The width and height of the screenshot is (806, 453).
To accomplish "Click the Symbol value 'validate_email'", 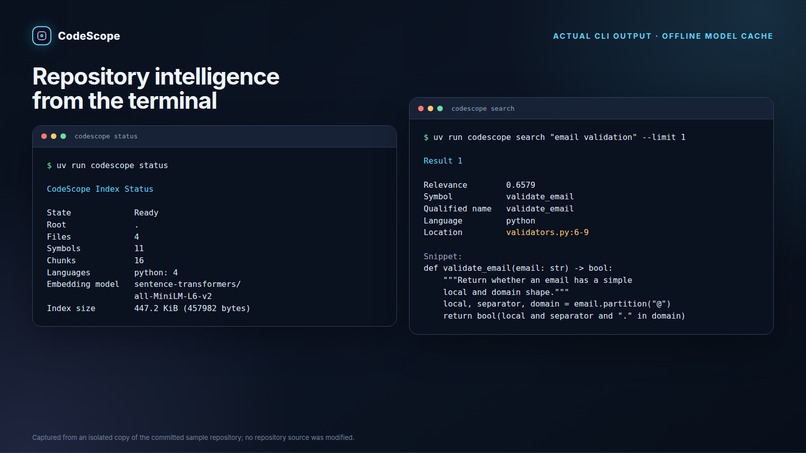I will [540, 197].
